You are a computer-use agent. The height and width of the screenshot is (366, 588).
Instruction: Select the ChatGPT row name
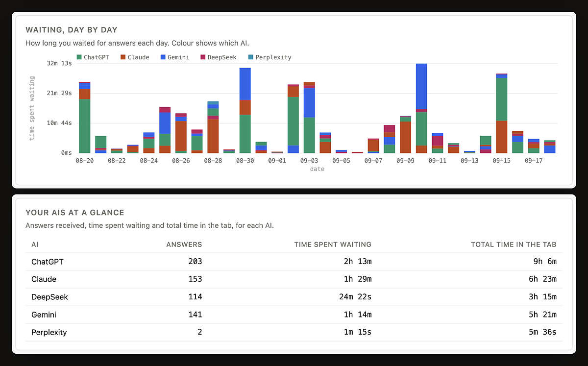point(48,262)
